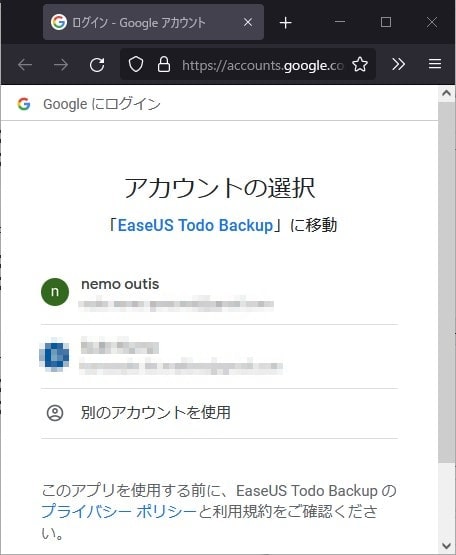Open the プライバシー ポリシー link
456x555 pixels.
click(119, 511)
